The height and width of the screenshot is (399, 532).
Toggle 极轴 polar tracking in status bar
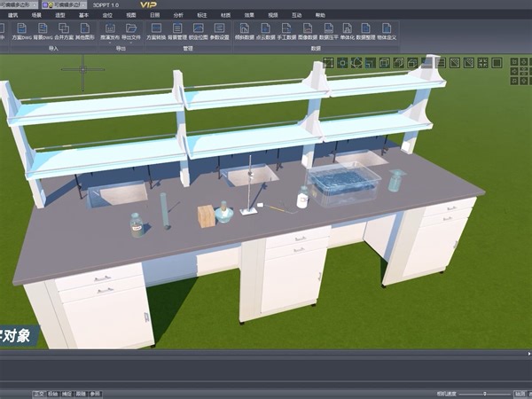(53, 394)
